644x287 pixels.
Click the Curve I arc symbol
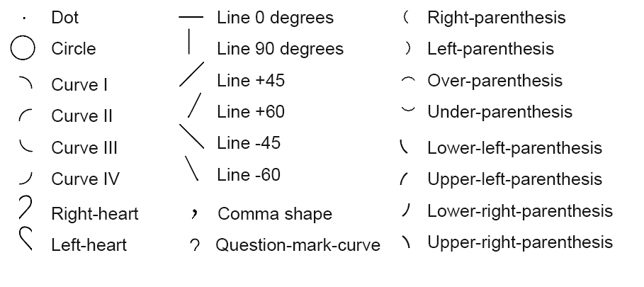pos(26,83)
